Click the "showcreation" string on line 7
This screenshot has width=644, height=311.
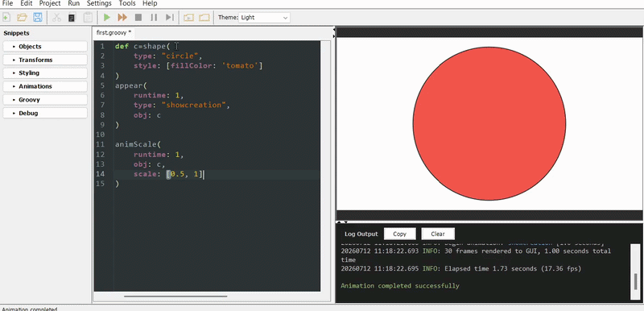coord(194,106)
